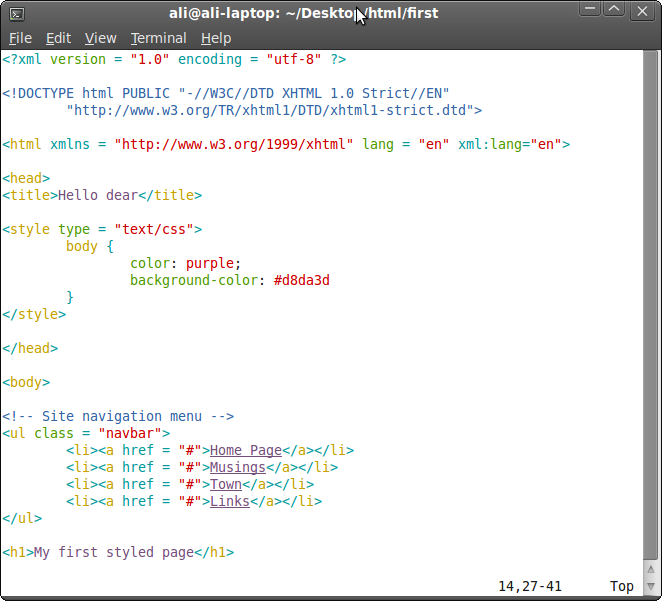Screen dimensions: 662x601
Task: Click the 'Top' scroll position indicator
Action: click(621, 587)
